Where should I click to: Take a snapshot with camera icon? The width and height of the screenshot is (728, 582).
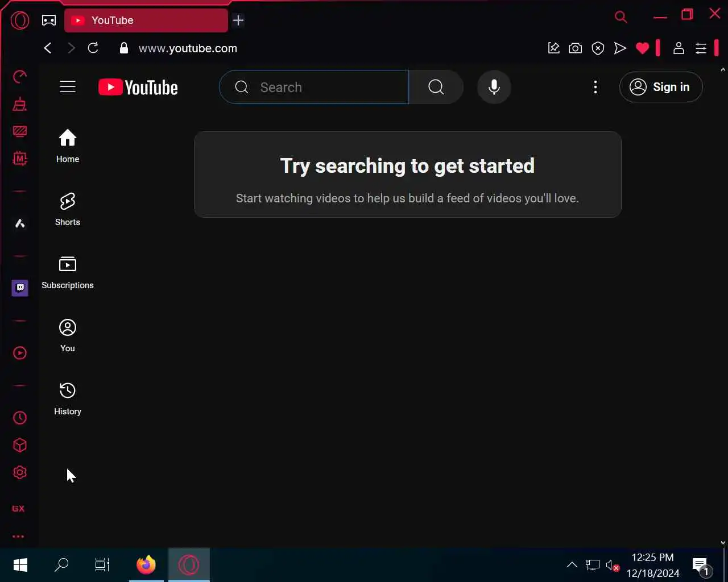click(576, 48)
